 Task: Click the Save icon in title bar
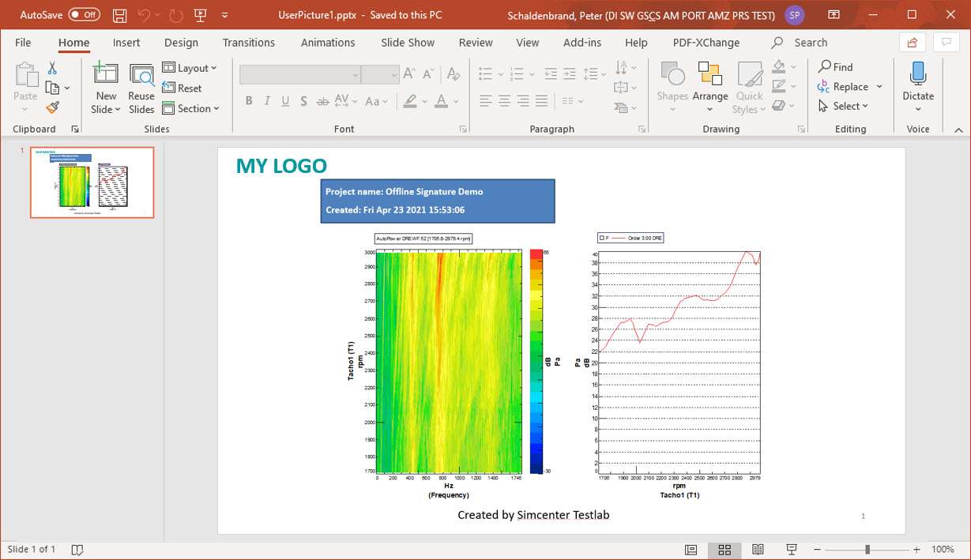[119, 15]
